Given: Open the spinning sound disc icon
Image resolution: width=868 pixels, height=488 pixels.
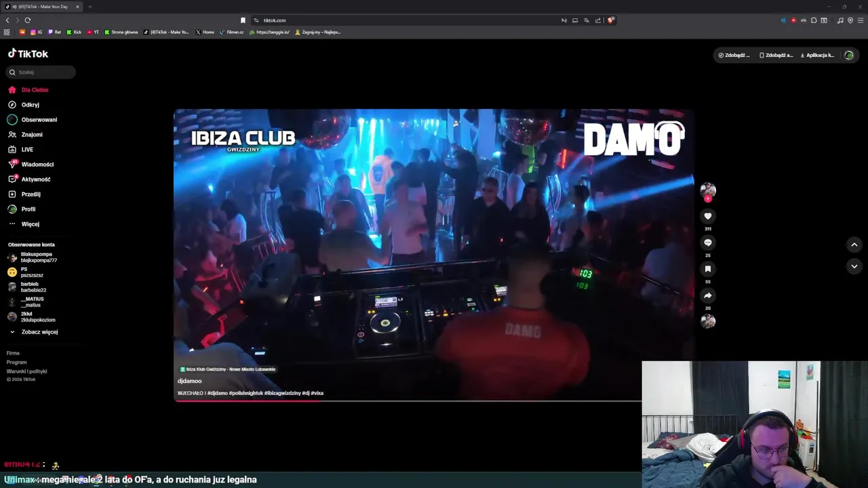Looking at the screenshot, I should tap(708, 321).
